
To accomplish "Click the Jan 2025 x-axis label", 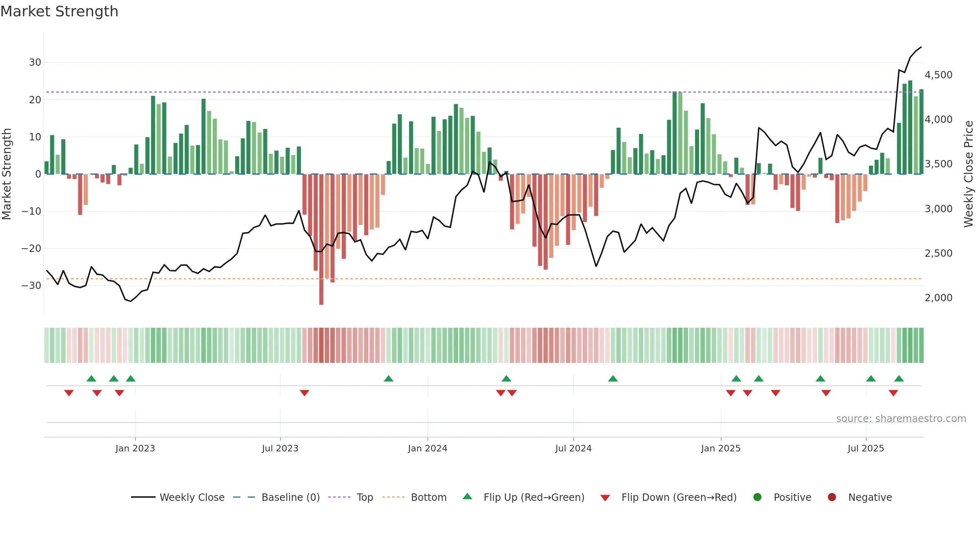I will 721,448.
